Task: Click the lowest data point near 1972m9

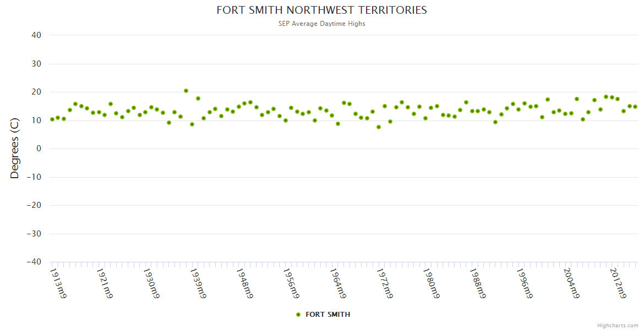Action: click(x=379, y=127)
